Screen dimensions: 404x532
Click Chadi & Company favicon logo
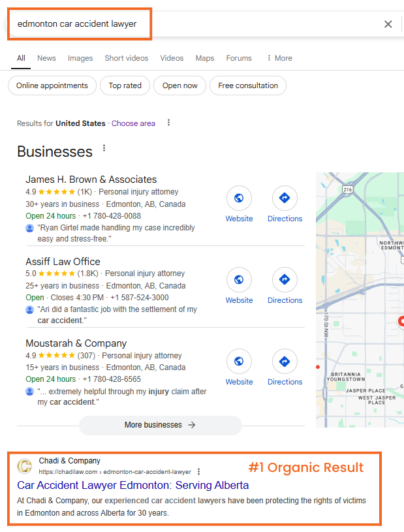click(25, 466)
